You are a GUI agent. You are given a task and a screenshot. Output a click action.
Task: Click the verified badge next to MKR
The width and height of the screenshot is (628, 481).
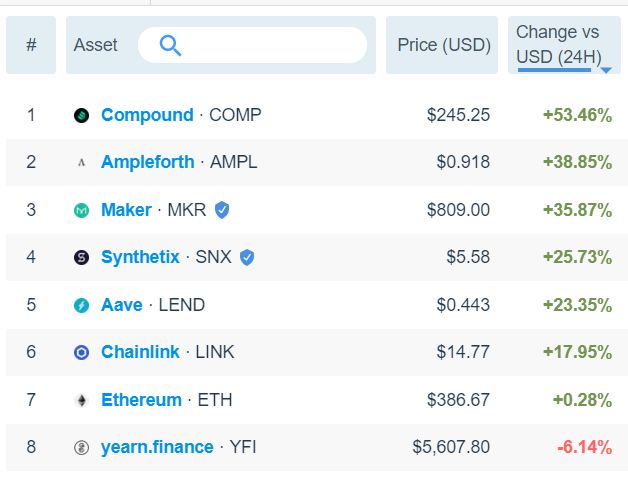[222, 210]
